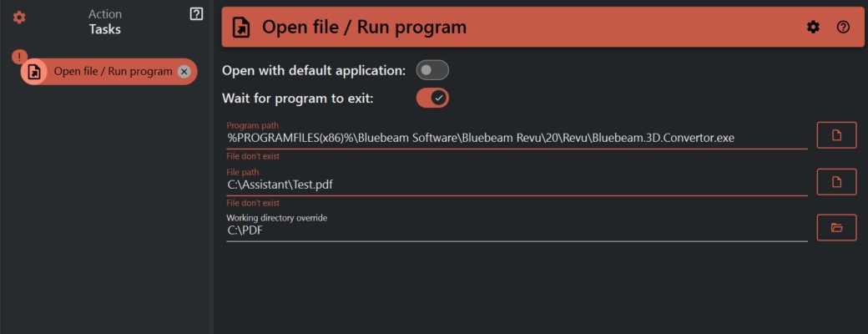Browse for the working directory folder
Image resolution: width=868 pixels, height=334 pixels.
pyautogui.click(x=836, y=227)
